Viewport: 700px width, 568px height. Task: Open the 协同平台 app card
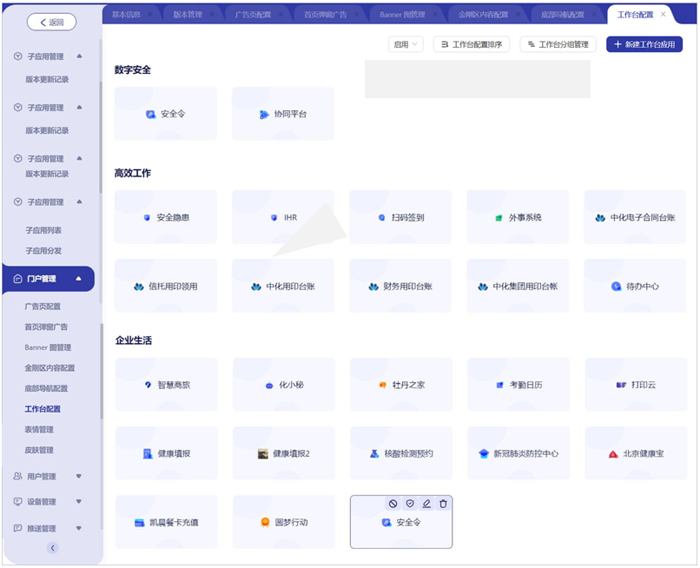[x=283, y=114]
